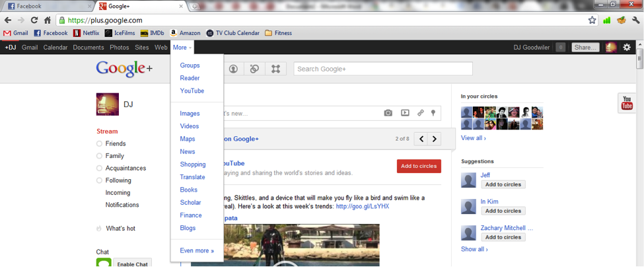Click the browser address bar
644x267 pixels.
point(326,20)
